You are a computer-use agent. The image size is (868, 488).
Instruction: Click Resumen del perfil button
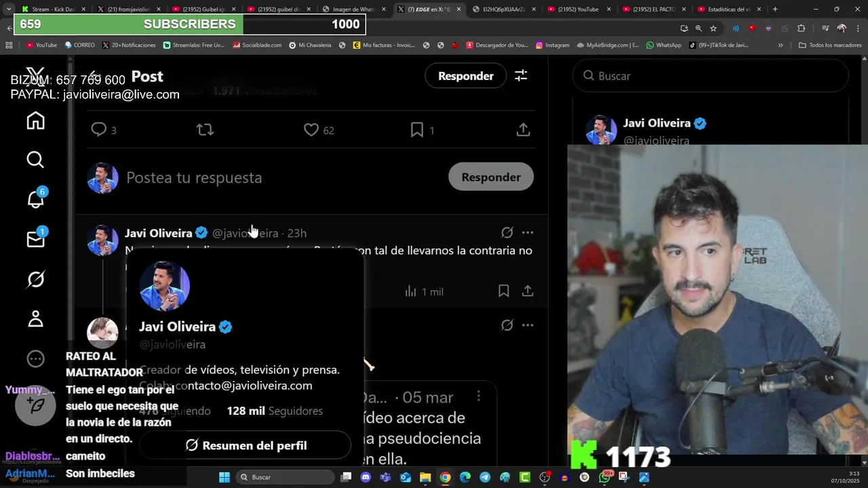(x=245, y=445)
